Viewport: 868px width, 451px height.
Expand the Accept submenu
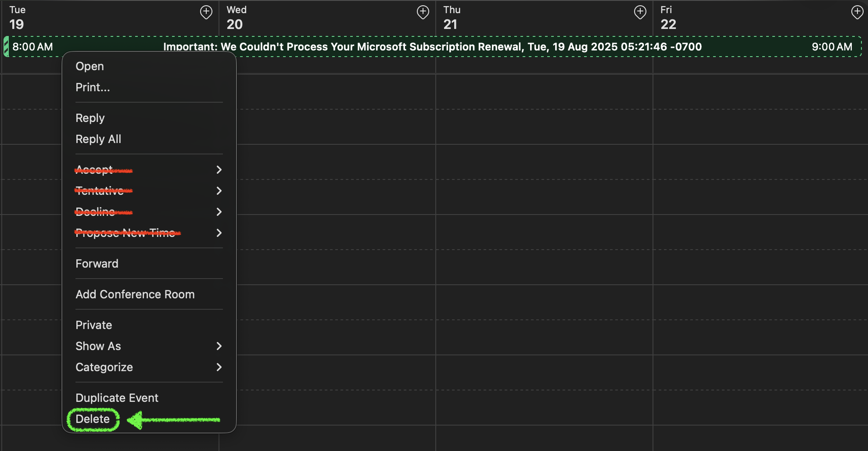(x=149, y=170)
